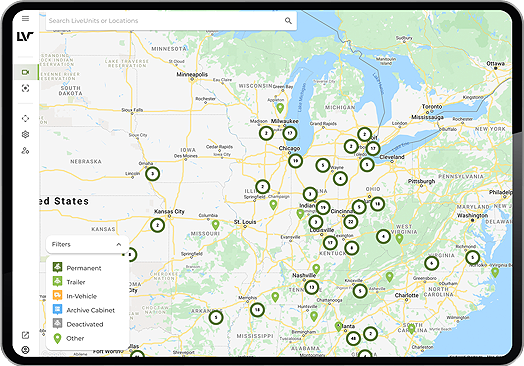Screen dimensions: 524x366
Task: Select the green pin near Appleton
Action: coord(280,108)
